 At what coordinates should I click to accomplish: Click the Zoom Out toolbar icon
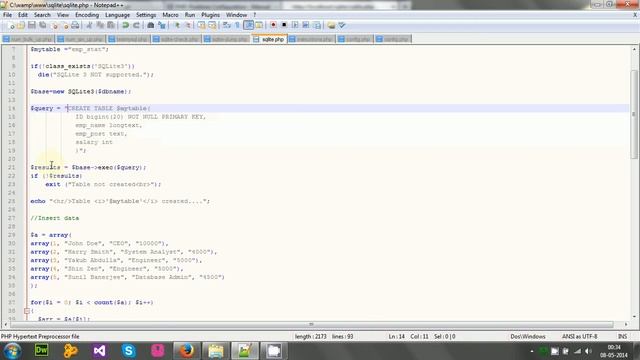tap(187, 25)
